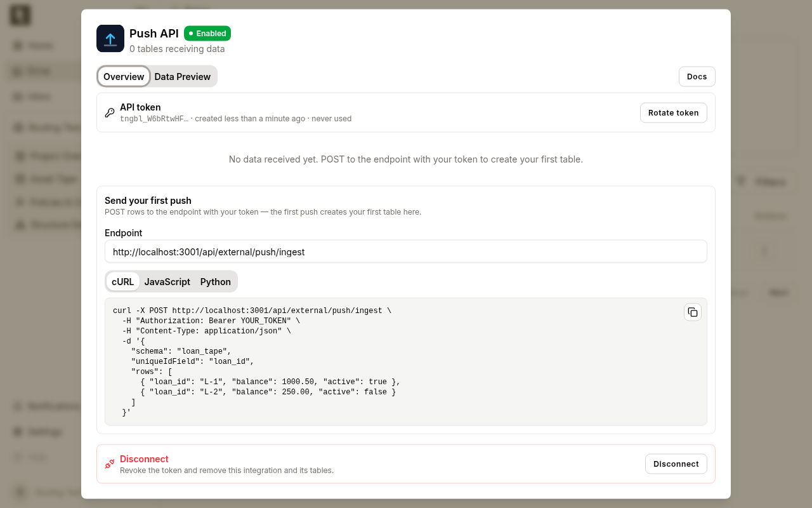Image resolution: width=812 pixels, height=508 pixels.
Task: Click "POST rows to the endpoint" helper text
Action: [x=263, y=212]
